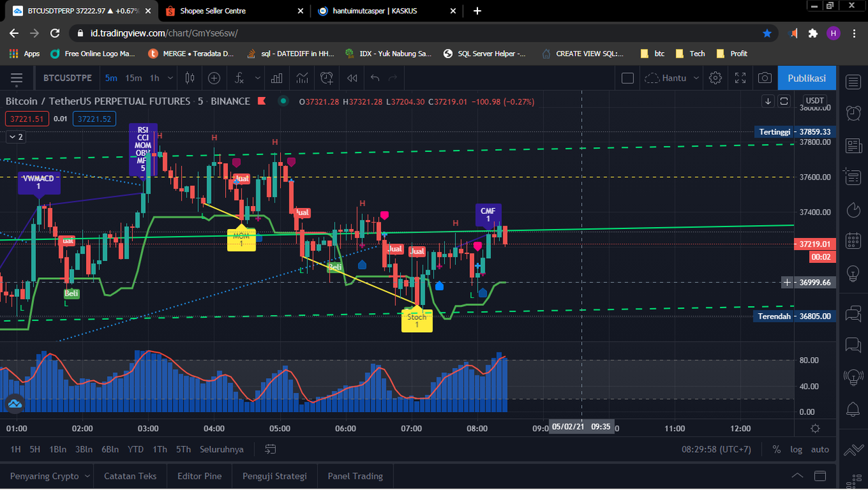
Task: Click BTCUSDTPE symbol search field
Action: (67, 78)
